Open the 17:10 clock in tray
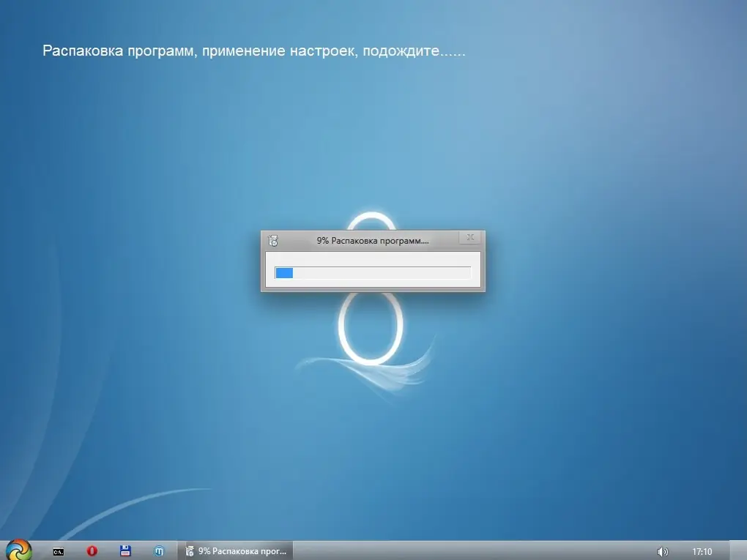The height and width of the screenshot is (560, 747). pos(702,551)
